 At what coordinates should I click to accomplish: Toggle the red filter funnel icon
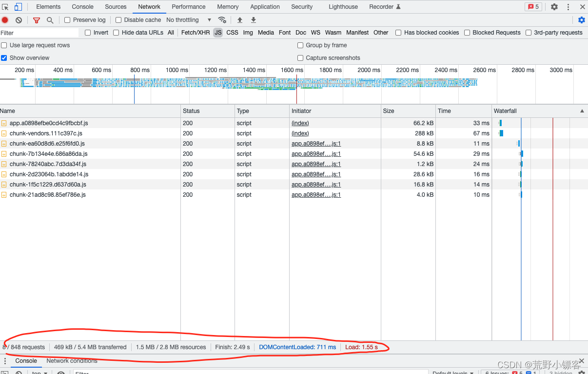click(37, 20)
